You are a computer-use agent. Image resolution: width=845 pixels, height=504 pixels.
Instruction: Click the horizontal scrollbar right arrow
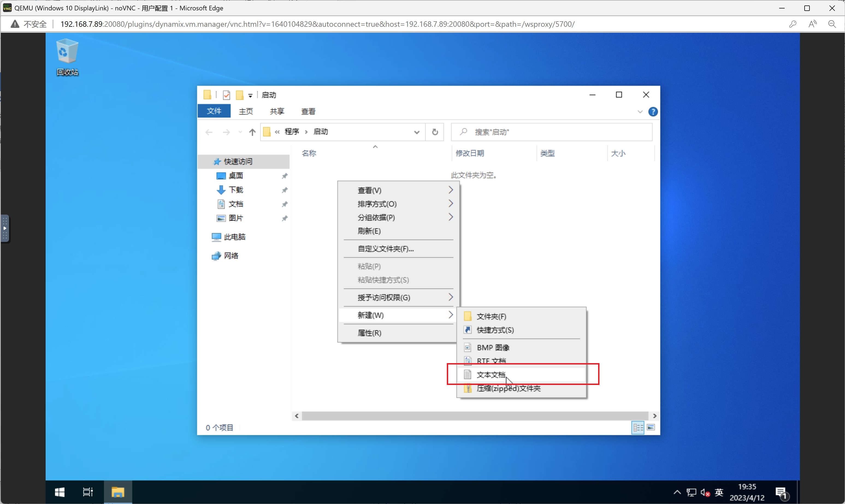tap(654, 416)
